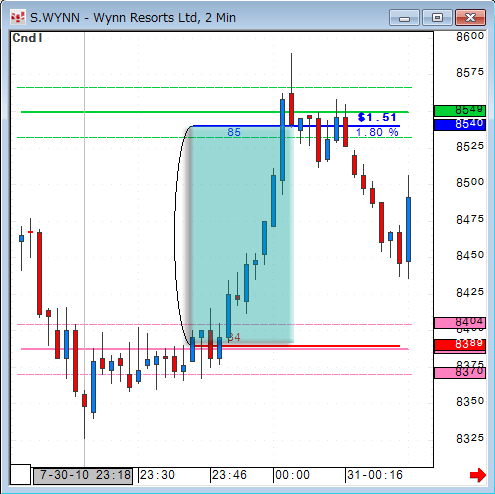The image size is (495, 494).
Task: Click the chart application icon in title bar
Action: coord(18,17)
